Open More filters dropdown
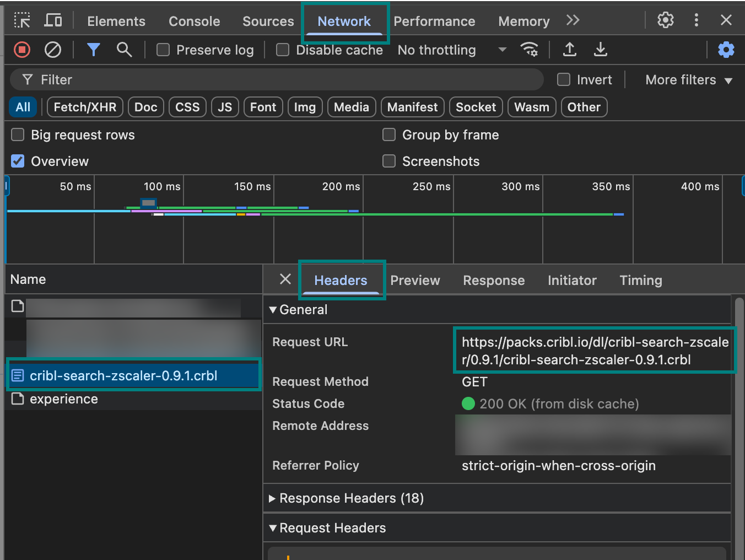This screenshot has height=560, width=745. [688, 80]
